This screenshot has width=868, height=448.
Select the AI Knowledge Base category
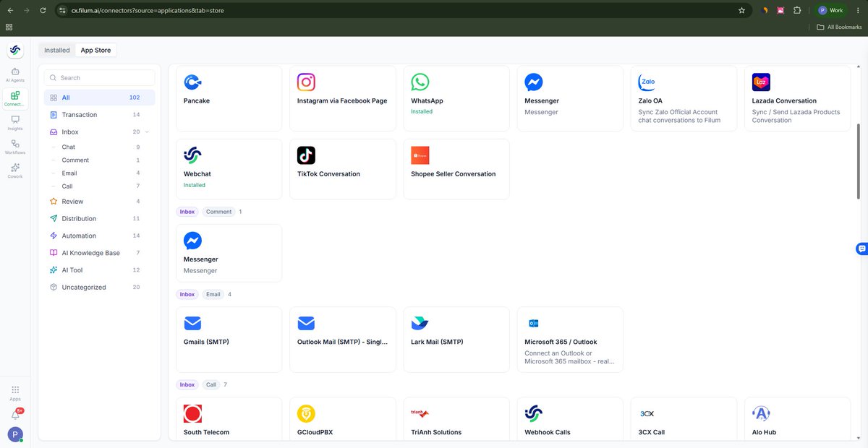point(99,253)
